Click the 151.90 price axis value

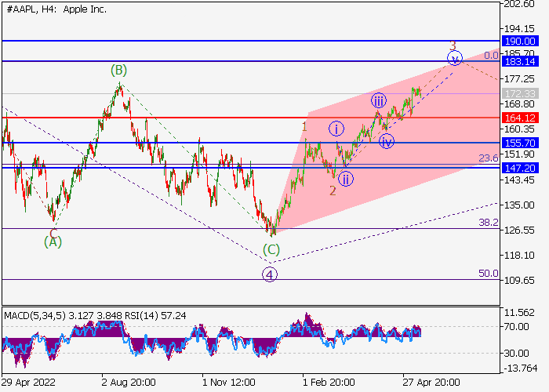click(x=519, y=154)
